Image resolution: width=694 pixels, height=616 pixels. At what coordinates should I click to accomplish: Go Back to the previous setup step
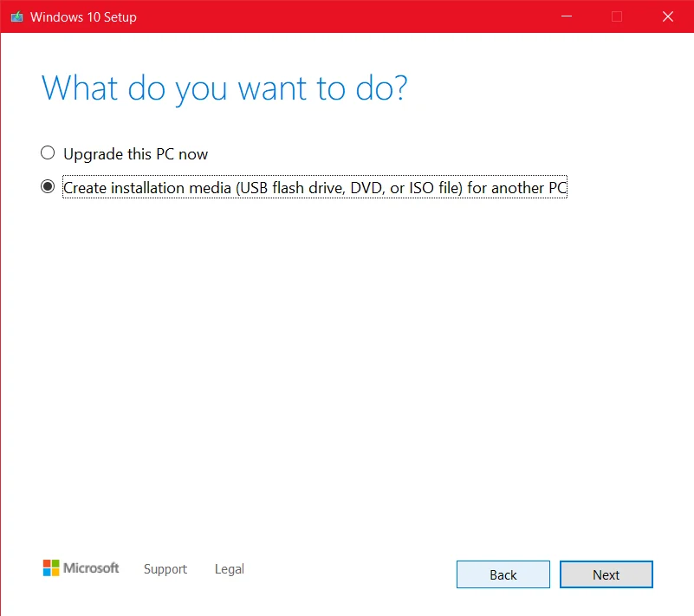click(x=503, y=574)
